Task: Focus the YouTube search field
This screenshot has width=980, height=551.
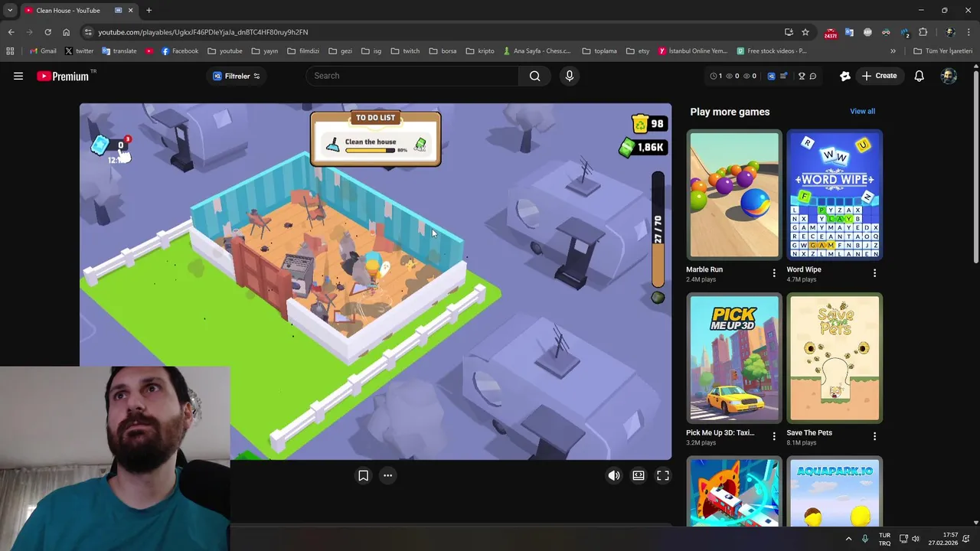Action: point(413,76)
